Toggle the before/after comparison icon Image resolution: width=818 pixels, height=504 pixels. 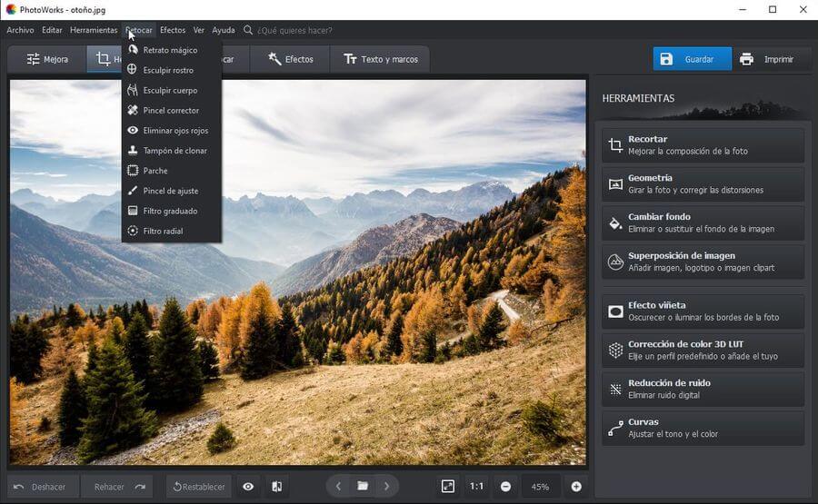pyautogui.click(x=277, y=487)
